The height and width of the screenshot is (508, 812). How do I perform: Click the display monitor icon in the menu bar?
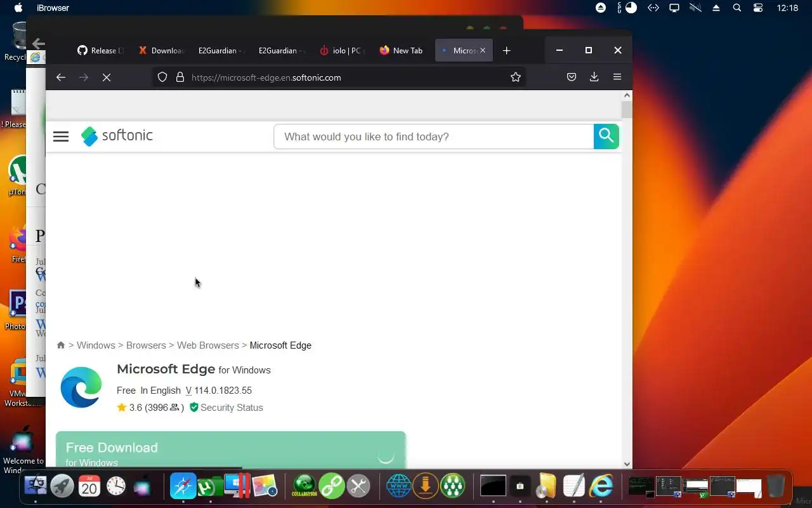coord(674,8)
